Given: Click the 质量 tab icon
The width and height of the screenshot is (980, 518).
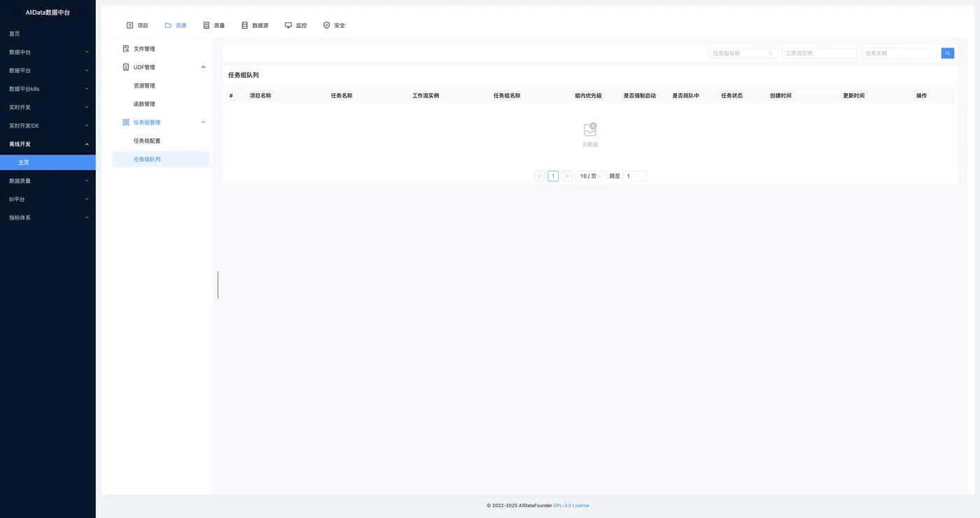Looking at the screenshot, I should pyautogui.click(x=206, y=25).
